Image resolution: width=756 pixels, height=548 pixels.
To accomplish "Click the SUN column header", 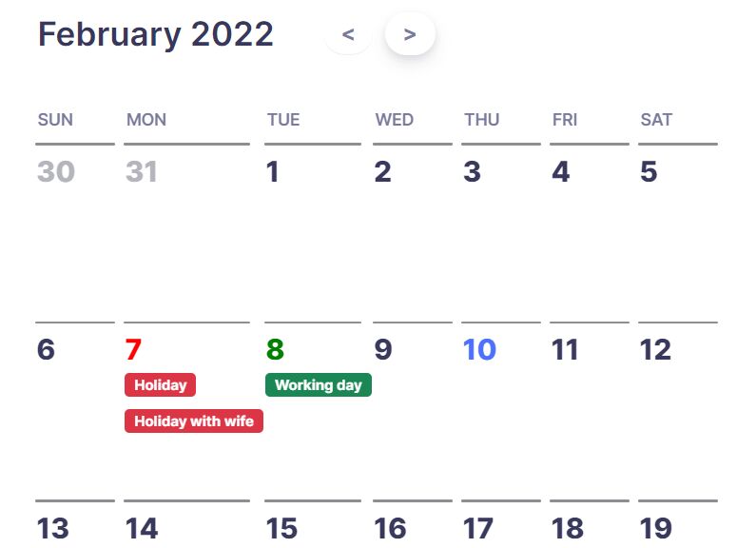I will 55,120.
